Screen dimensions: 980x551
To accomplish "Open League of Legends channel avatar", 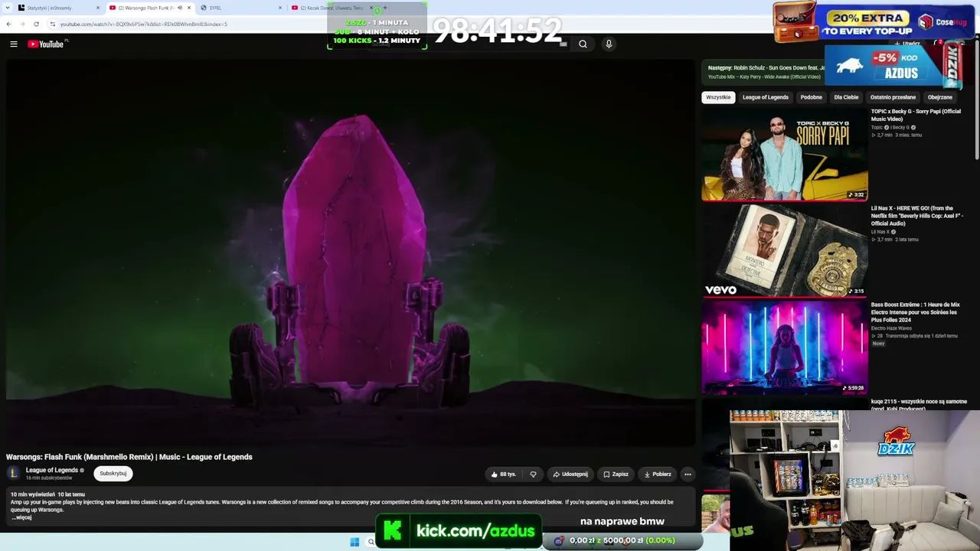I will click(14, 473).
